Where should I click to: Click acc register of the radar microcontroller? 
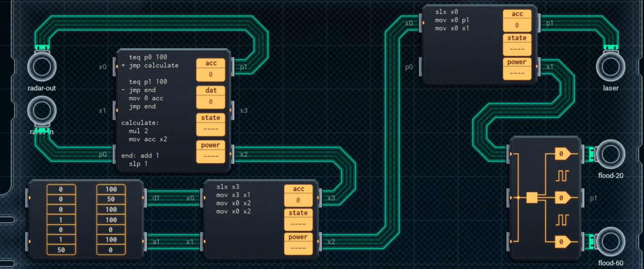click(x=210, y=74)
